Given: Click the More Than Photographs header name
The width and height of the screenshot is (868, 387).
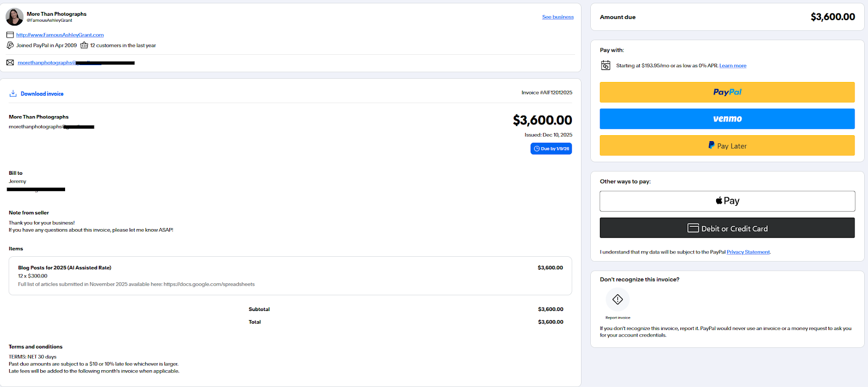Looking at the screenshot, I should click(x=56, y=14).
